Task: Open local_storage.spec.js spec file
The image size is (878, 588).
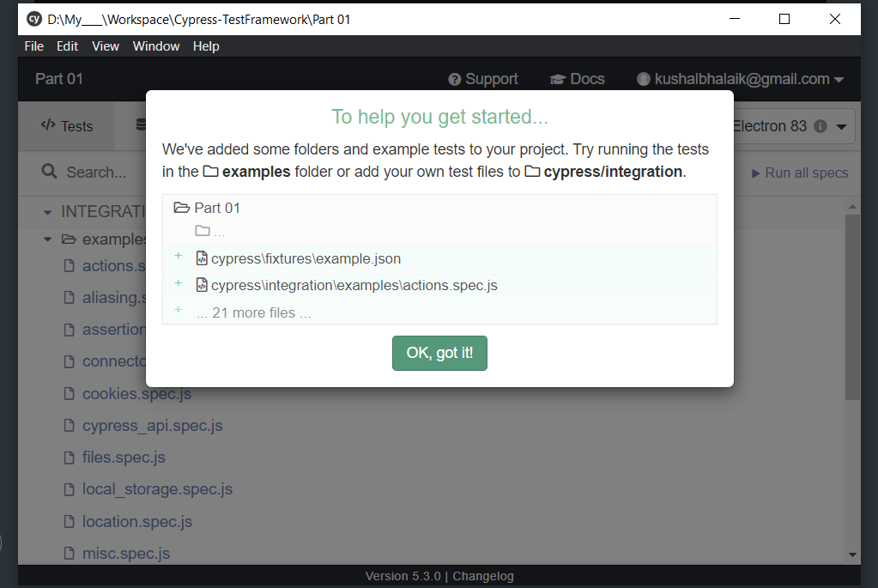Action: [x=157, y=489]
